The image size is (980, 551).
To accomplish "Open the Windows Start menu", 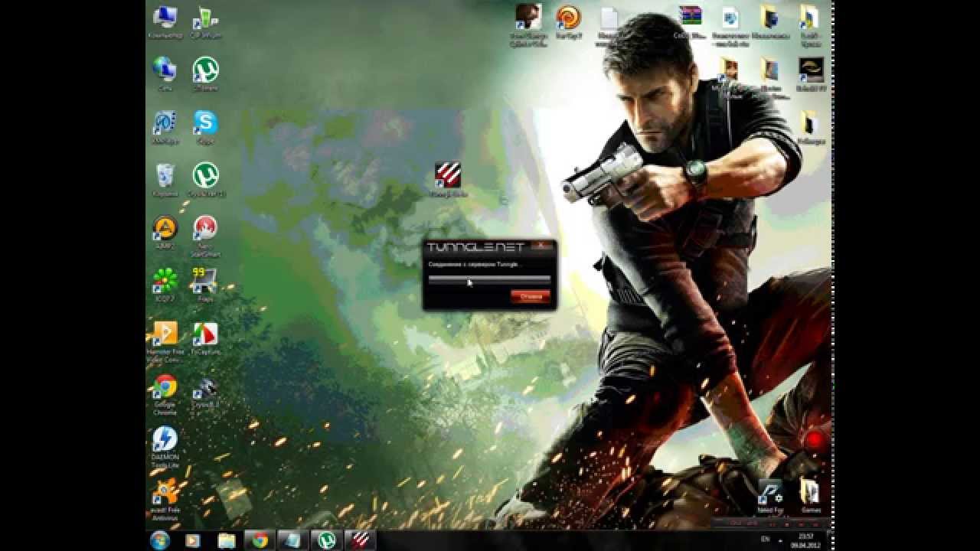I will (160, 540).
